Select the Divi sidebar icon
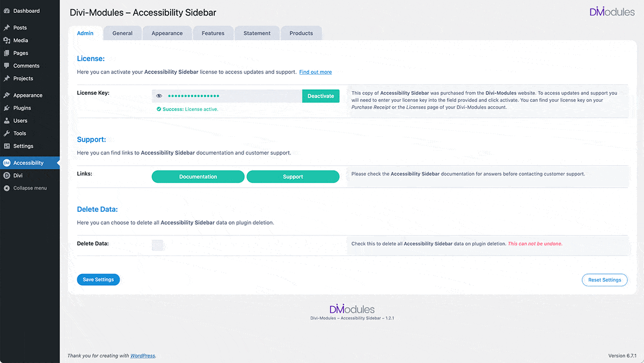Viewport: 644px width, 363px height. (7, 175)
